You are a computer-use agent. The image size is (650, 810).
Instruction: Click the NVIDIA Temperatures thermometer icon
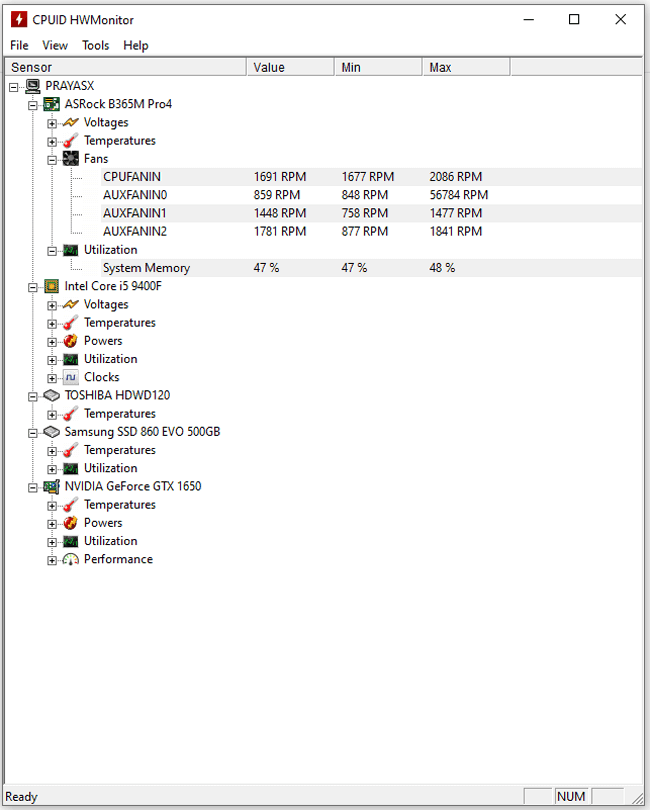click(x=71, y=505)
